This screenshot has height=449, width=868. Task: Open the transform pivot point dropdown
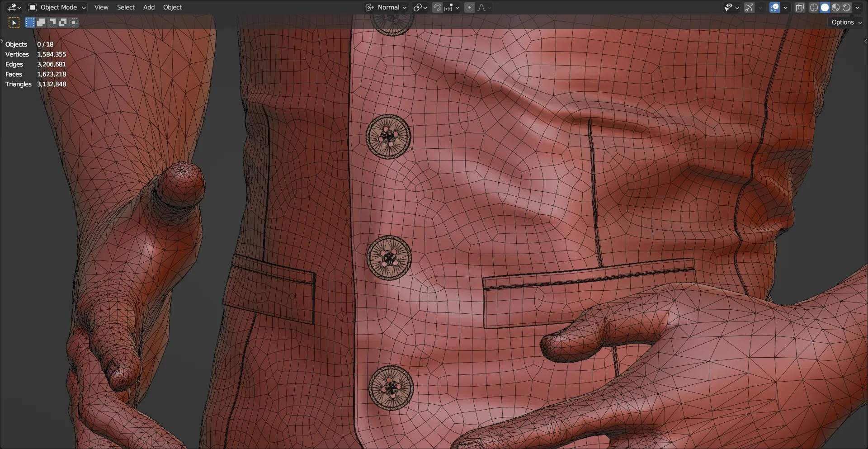(420, 7)
